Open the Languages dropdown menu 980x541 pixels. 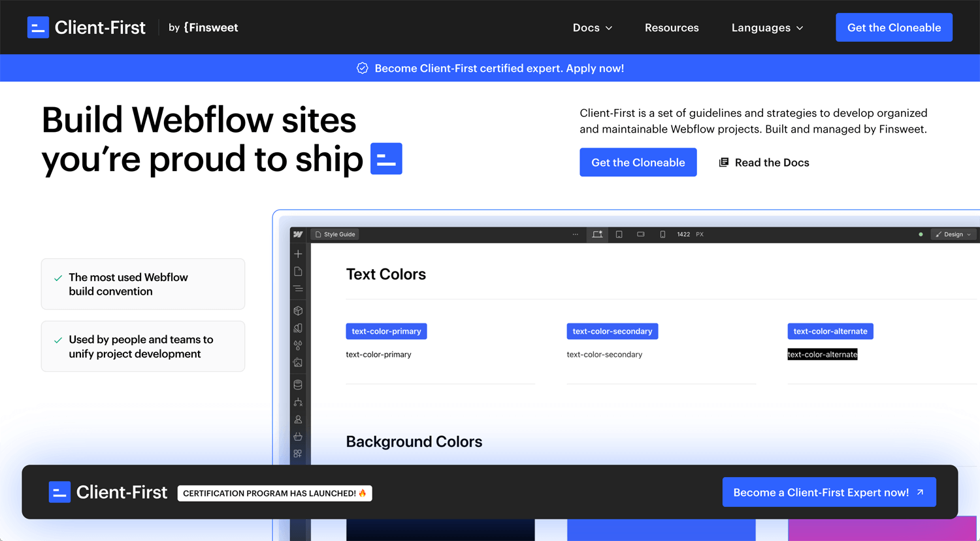[x=766, y=27]
